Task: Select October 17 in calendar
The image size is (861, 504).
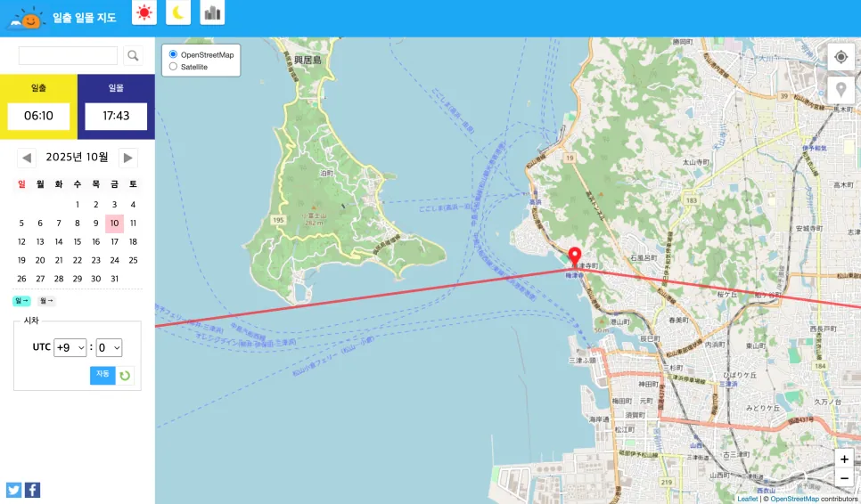Action: click(x=114, y=242)
